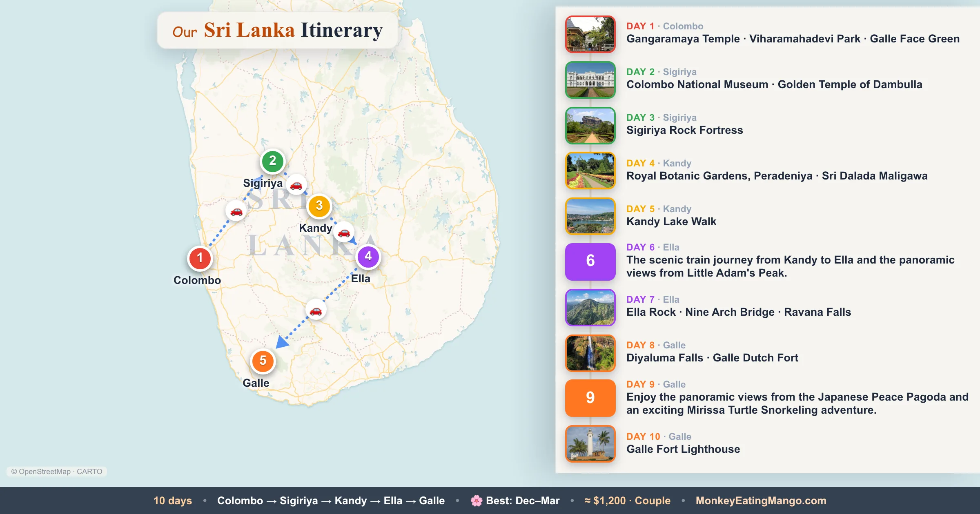The height and width of the screenshot is (514, 980).
Task: Click the OpenStreetMap · CARTO attribution
Action: tap(57, 472)
